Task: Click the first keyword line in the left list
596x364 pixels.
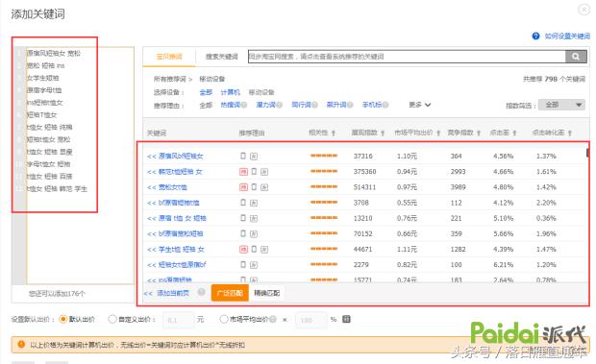Action: [x=54, y=53]
